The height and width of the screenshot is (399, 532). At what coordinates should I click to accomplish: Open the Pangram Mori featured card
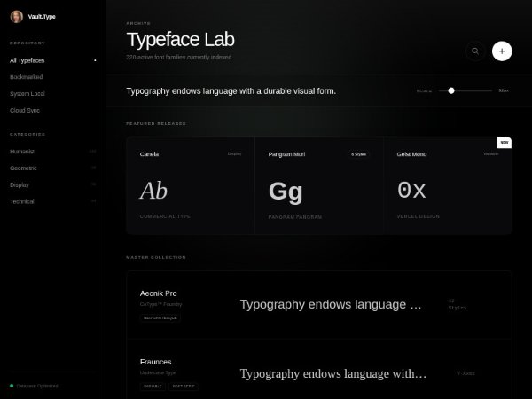[319, 185]
